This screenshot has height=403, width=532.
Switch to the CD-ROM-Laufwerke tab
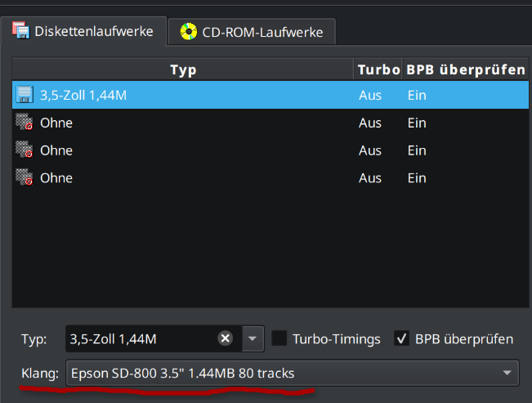(x=252, y=32)
